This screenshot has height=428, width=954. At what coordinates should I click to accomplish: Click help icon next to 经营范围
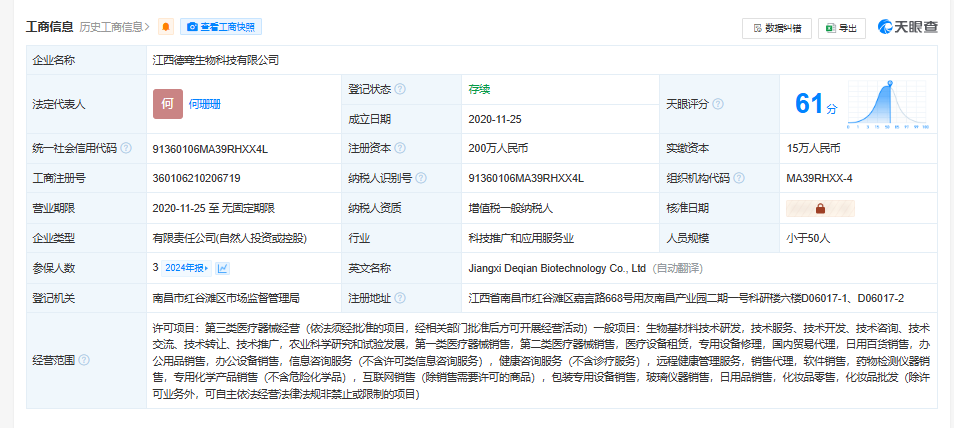click(x=84, y=360)
